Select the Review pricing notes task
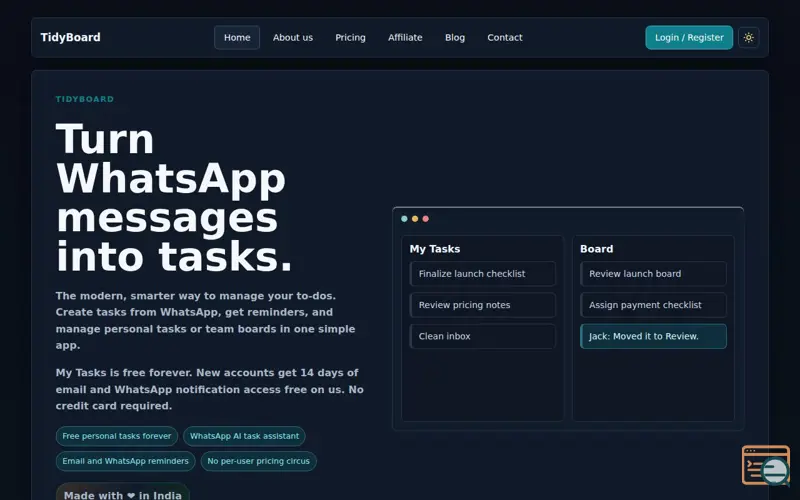Screen dimensions: 800x500 [483, 305]
